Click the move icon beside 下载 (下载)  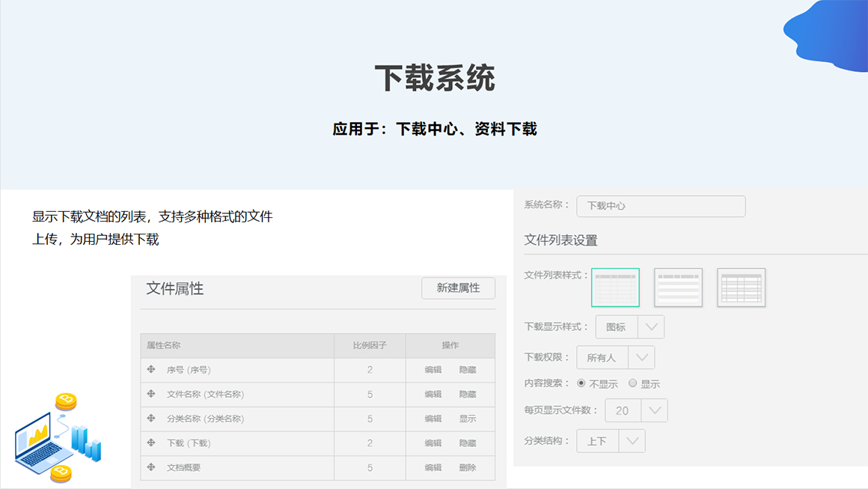151,443
